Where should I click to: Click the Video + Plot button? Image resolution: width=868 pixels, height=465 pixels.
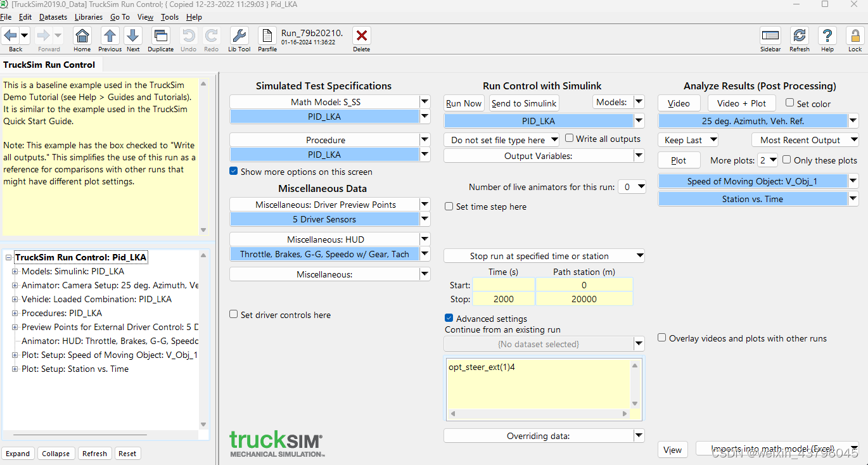[x=741, y=103]
